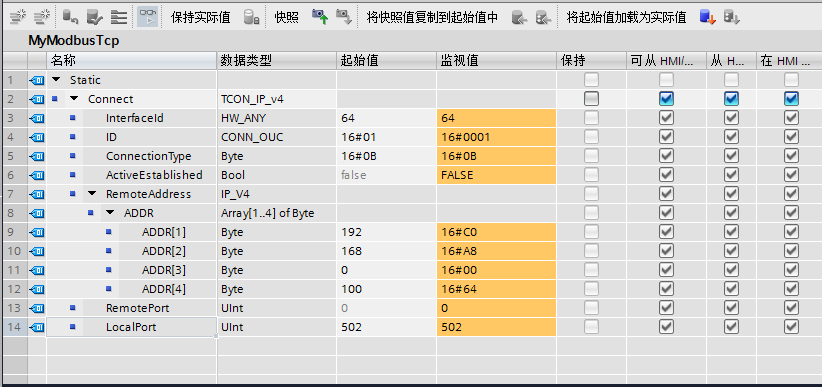Image resolution: width=822 pixels, height=387 pixels.
Task: Collapse the RemoteAddress node
Action: (x=92, y=194)
